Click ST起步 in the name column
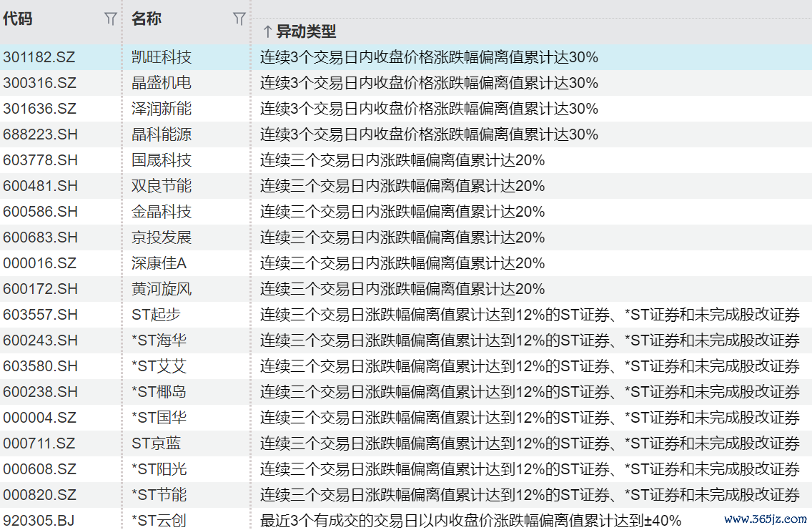This screenshot has width=812, height=530. point(156,315)
